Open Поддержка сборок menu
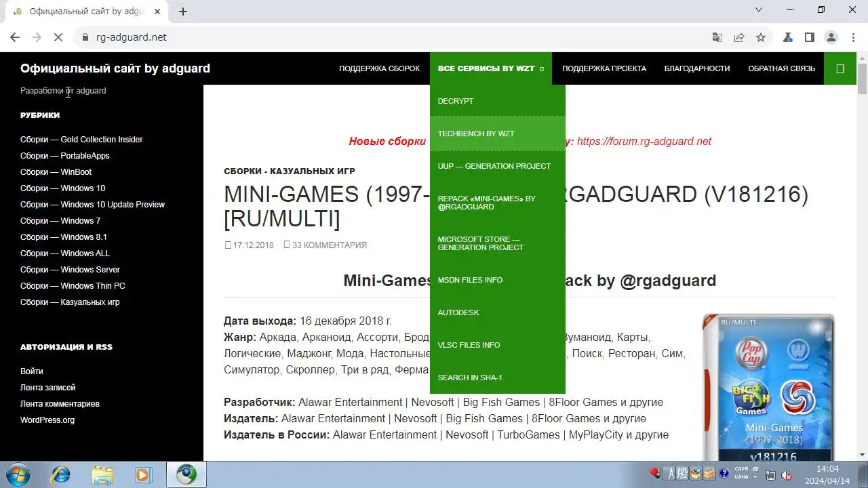 [x=379, y=68]
